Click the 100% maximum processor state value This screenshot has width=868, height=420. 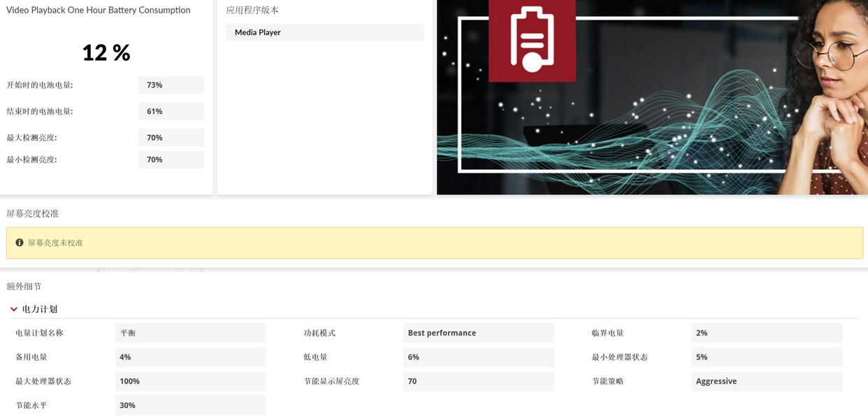click(x=190, y=381)
